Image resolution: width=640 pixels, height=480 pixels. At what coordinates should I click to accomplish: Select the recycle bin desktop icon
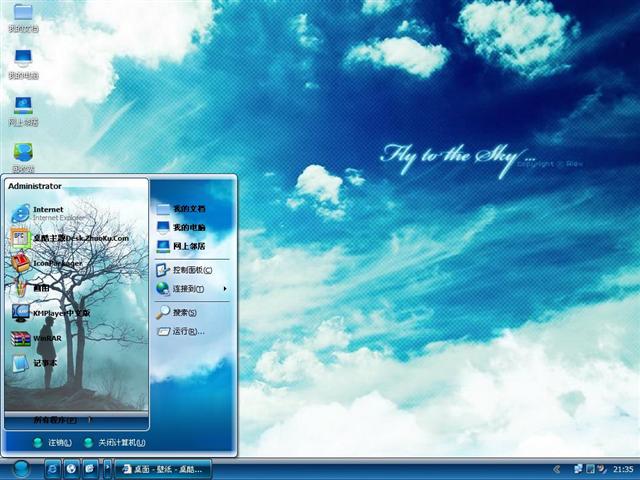coord(23,158)
